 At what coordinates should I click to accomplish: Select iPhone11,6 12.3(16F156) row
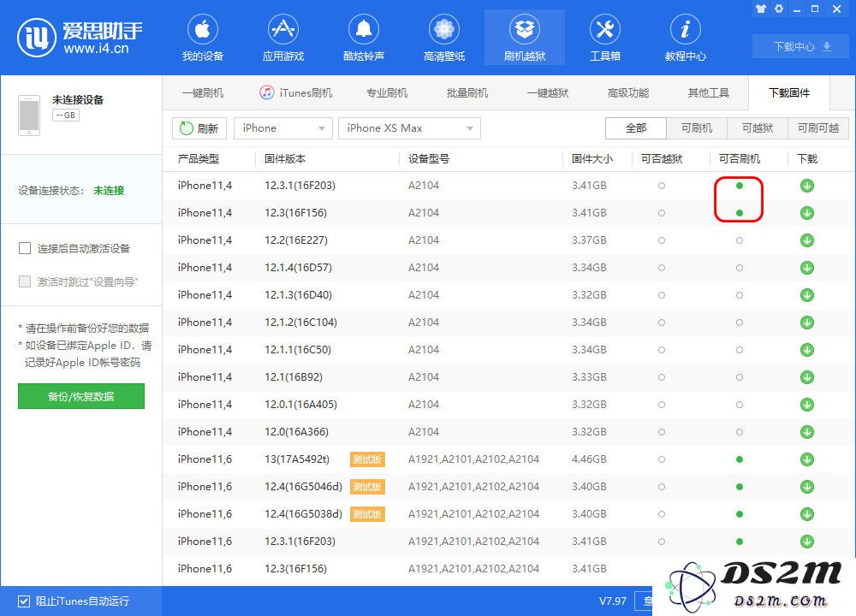pos(409,569)
